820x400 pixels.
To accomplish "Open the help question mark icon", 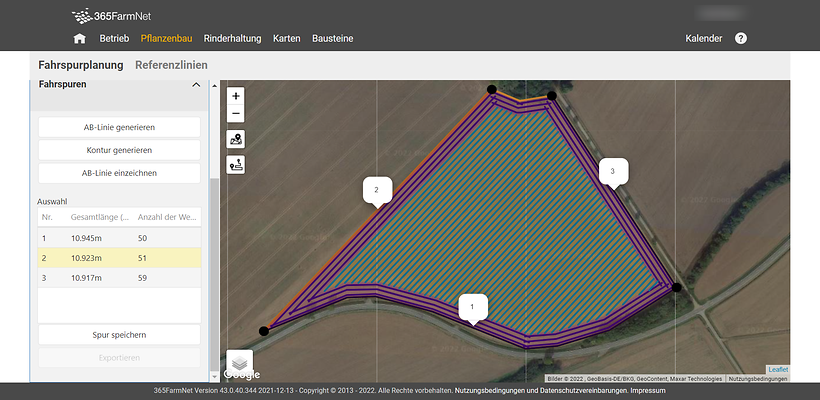I will [x=741, y=38].
